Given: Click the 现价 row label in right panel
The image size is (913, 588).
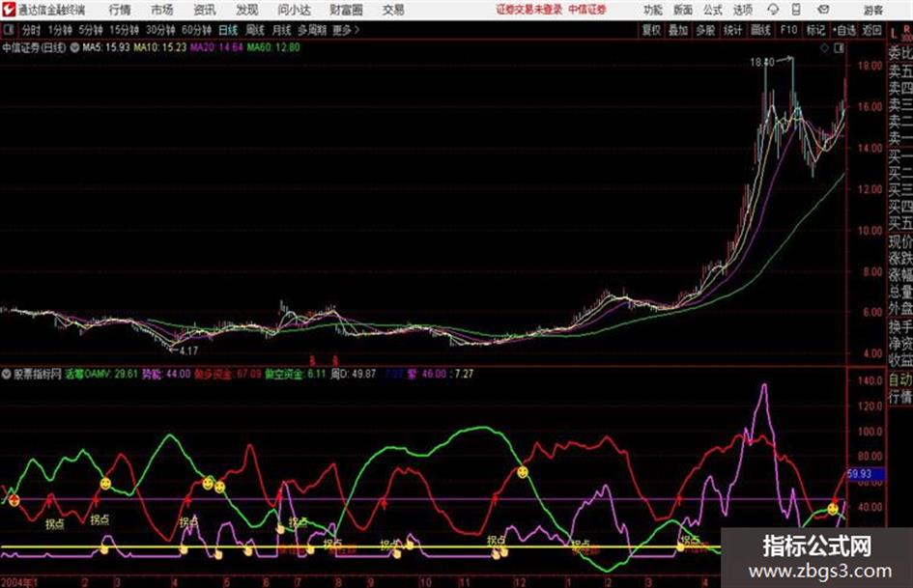Looking at the screenshot, I should point(900,242).
